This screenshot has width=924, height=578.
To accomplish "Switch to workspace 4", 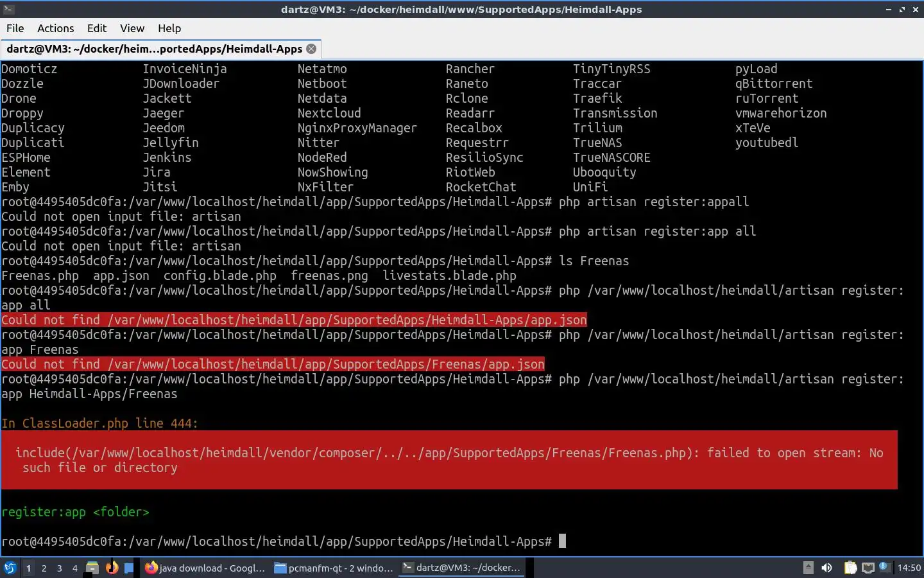I will click(x=75, y=568).
